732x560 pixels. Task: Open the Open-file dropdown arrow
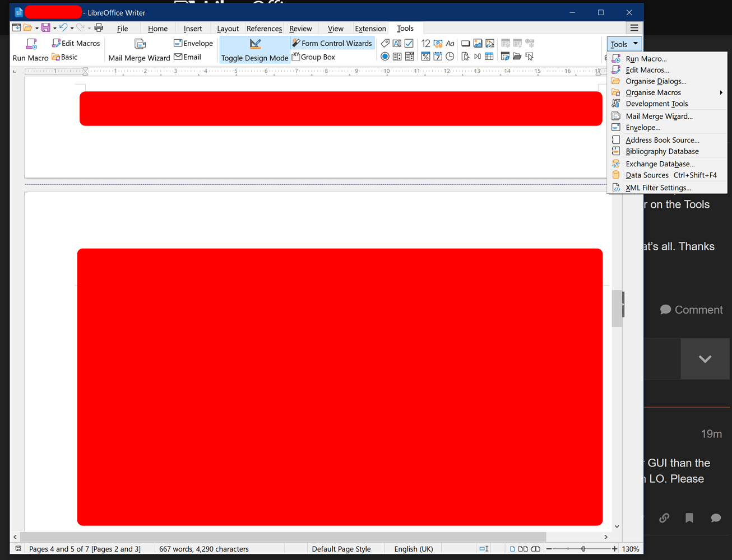pyautogui.click(x=37, y=28)
